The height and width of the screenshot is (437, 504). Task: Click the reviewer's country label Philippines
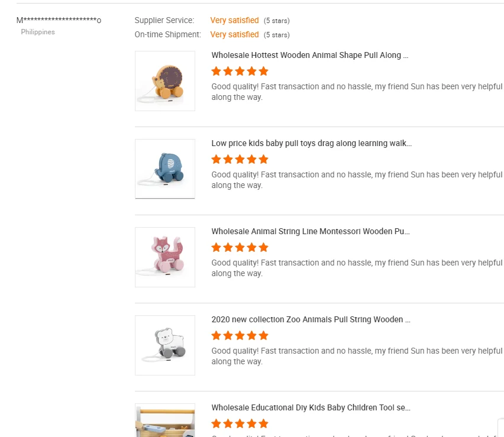38,33
